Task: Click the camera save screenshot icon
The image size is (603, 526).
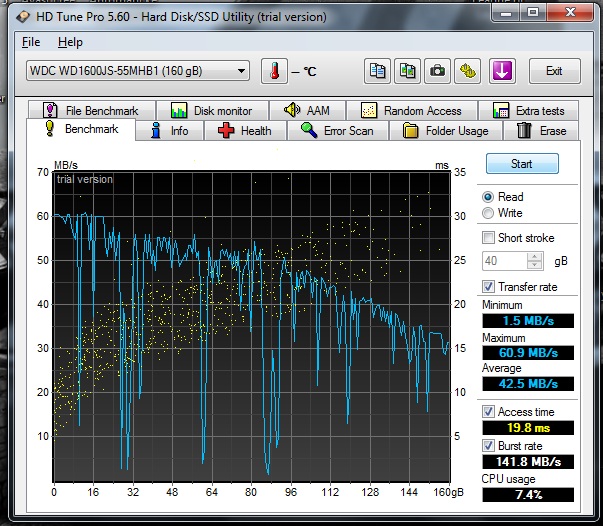Action: click(x=437, y=71)
